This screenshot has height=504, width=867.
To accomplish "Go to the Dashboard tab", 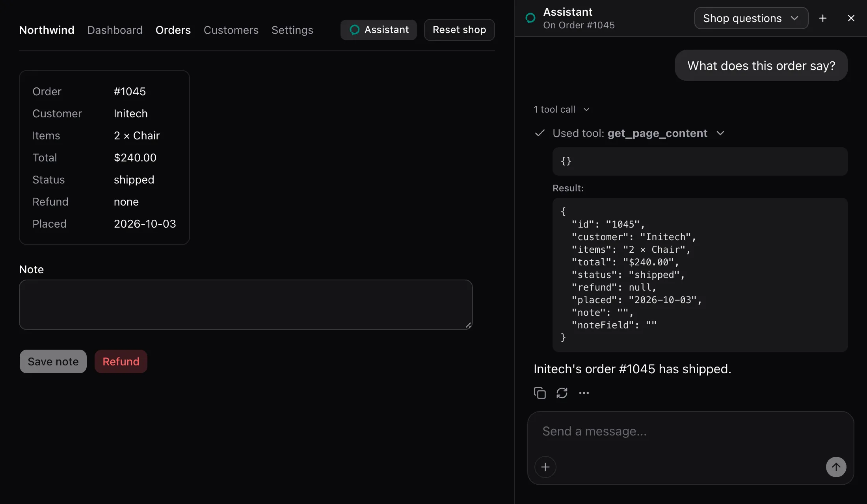I will click(115, 30).
